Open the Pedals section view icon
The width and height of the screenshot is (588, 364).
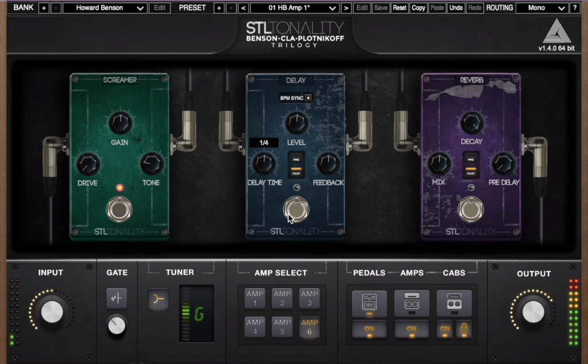tap(369, 302)
